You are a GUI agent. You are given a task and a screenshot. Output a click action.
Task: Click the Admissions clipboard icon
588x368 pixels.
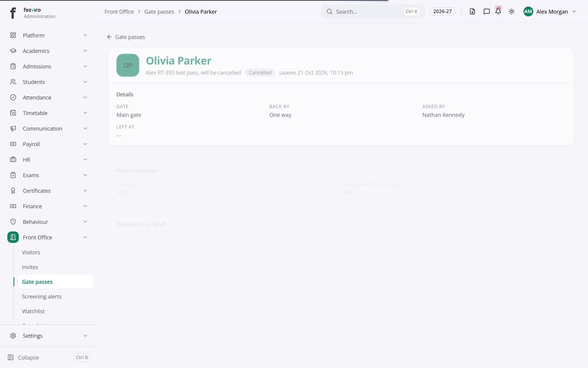(x=13, y=66)
